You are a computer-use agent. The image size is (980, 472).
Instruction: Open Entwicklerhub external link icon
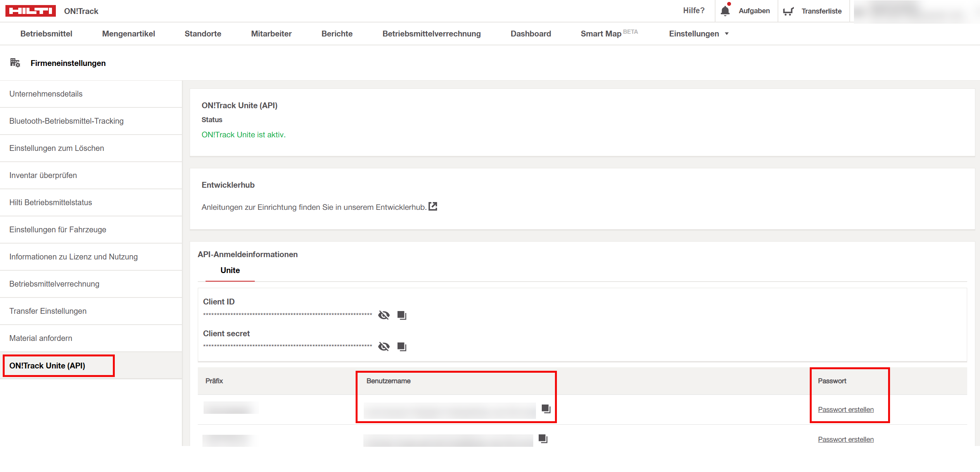pos(433,207)
